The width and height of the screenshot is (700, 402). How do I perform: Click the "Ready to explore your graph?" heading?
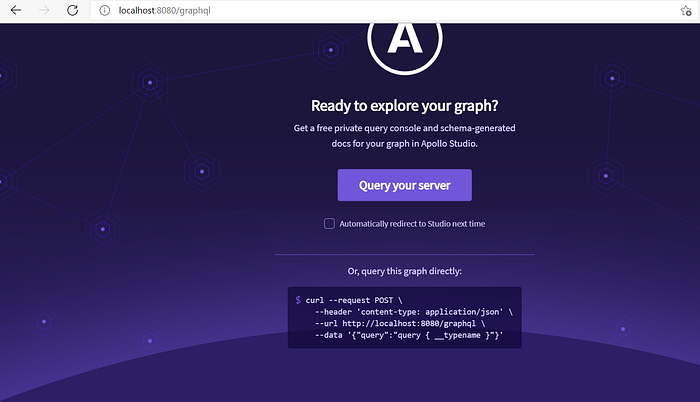pos(404,106)
